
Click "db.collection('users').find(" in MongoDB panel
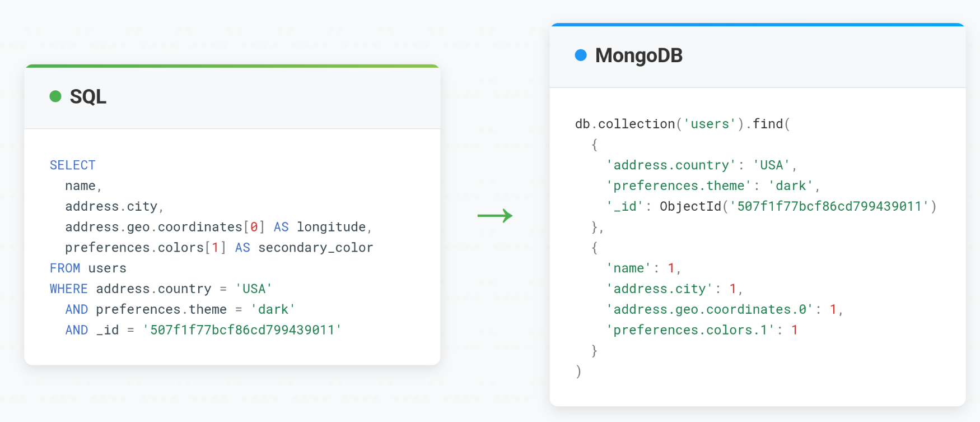point(683,124)
